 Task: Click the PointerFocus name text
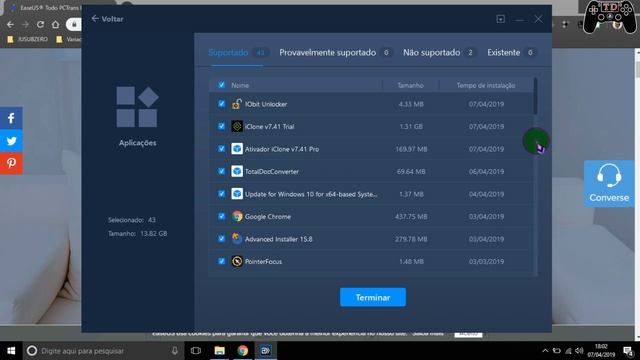tap(263, 261)
